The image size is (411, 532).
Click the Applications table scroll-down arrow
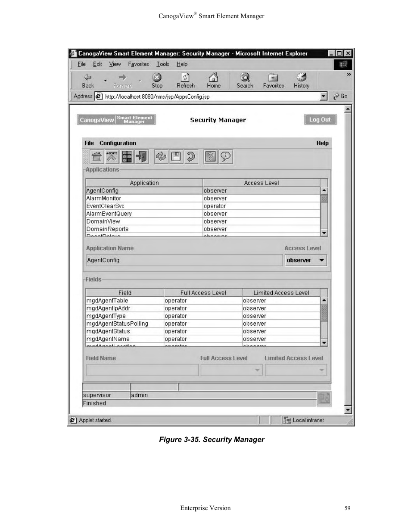324,233
